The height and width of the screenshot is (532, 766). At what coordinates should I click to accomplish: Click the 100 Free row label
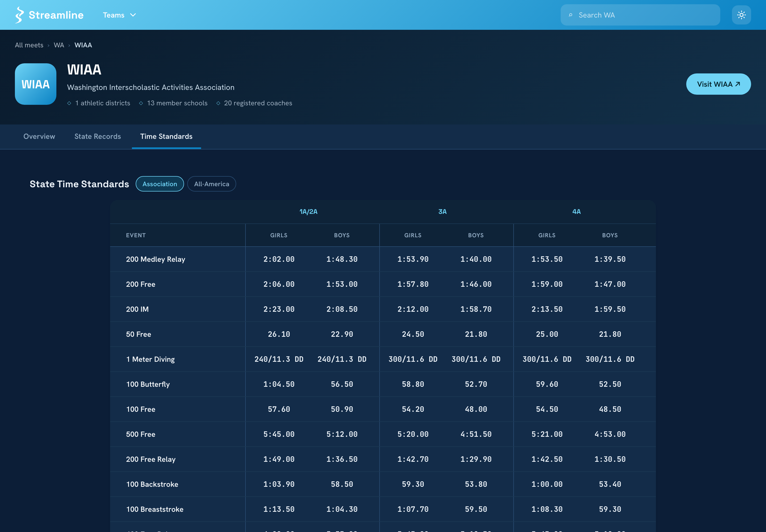[x=141, y=409]
